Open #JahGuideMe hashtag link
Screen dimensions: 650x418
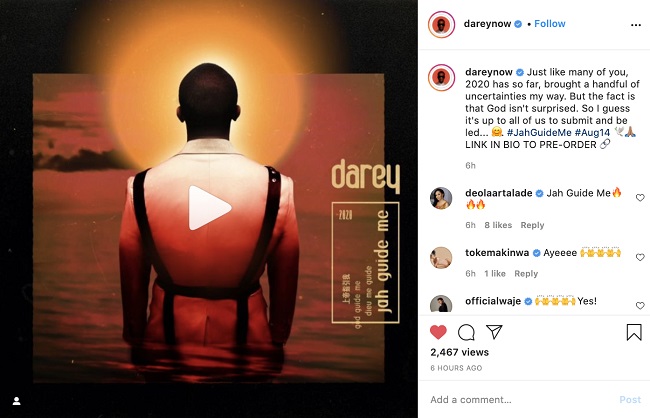[539, 133]
